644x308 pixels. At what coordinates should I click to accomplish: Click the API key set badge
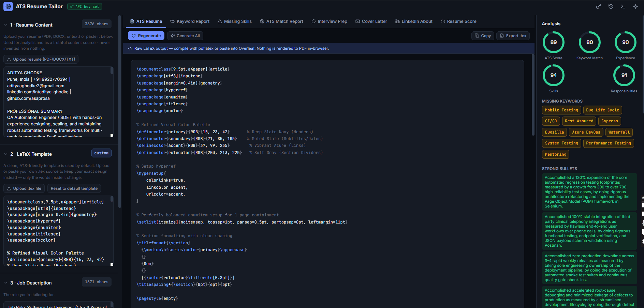[85, 6]
